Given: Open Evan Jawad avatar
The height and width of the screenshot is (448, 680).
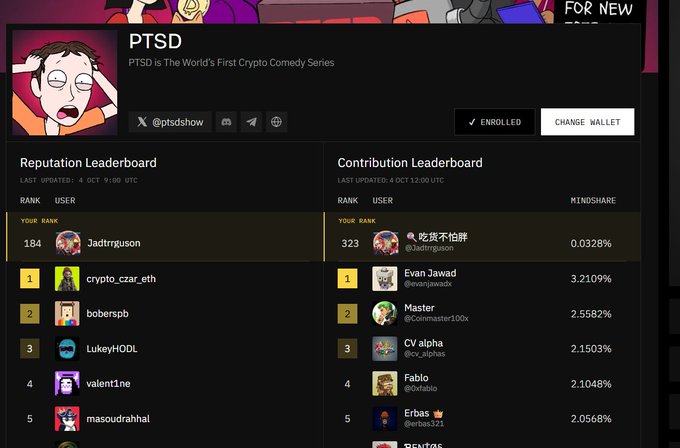Looking at the screenshot, I should (385, 278).
